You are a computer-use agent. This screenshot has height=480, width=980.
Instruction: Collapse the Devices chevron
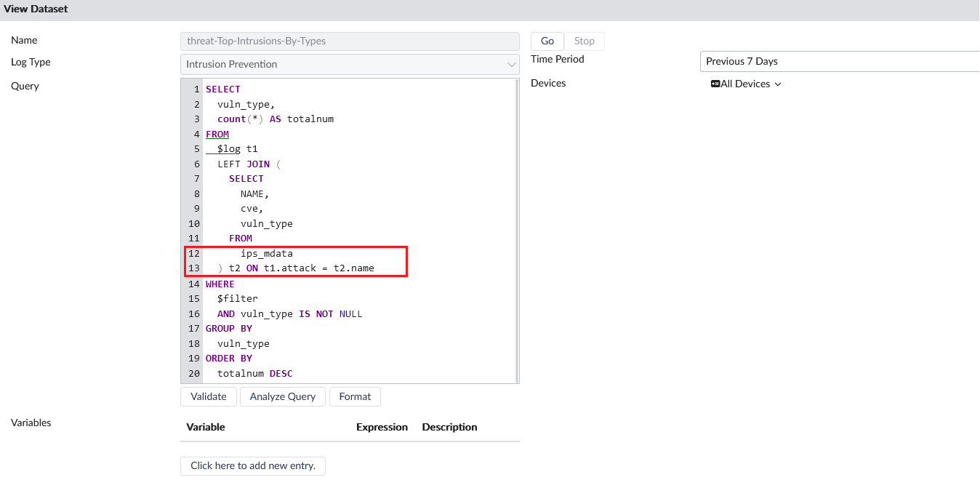pyautogui.click(x=777, y=84)
